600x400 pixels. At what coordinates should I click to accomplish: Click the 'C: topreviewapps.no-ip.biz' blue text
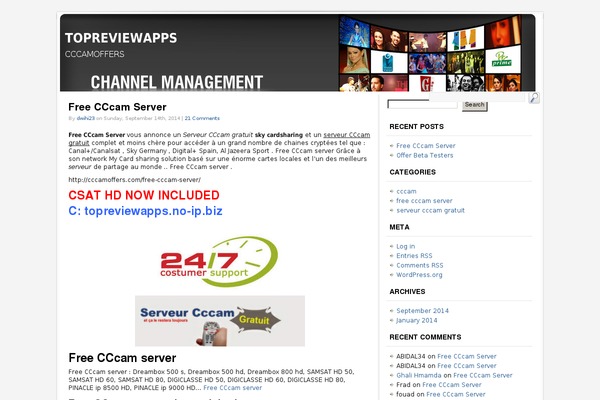(x=145, y=211)
